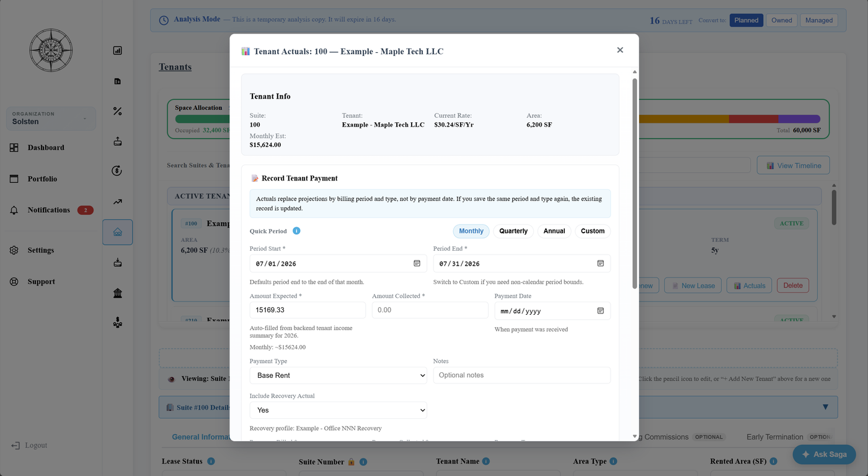
Task: Open the bar chart report icon in sidebar
Action: pyautogui.click(x=117, y=50)
